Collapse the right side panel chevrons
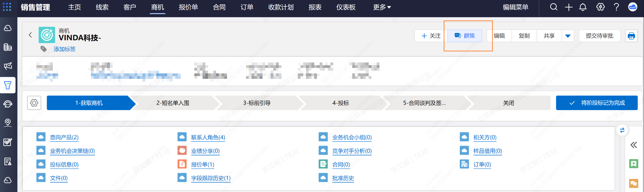Viewport: 644px width, 192px height. coord(634,145)
